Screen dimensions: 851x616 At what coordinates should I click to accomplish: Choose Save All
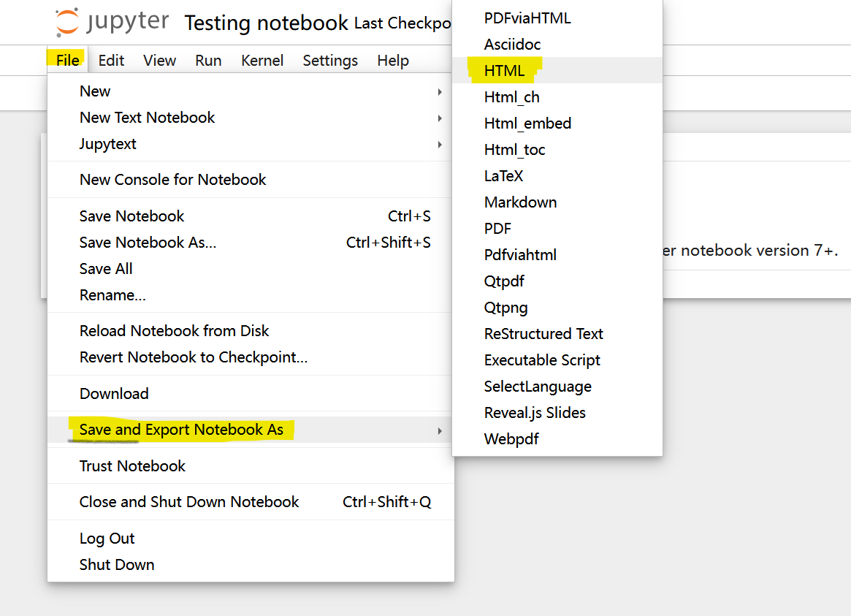pos(251,269)
